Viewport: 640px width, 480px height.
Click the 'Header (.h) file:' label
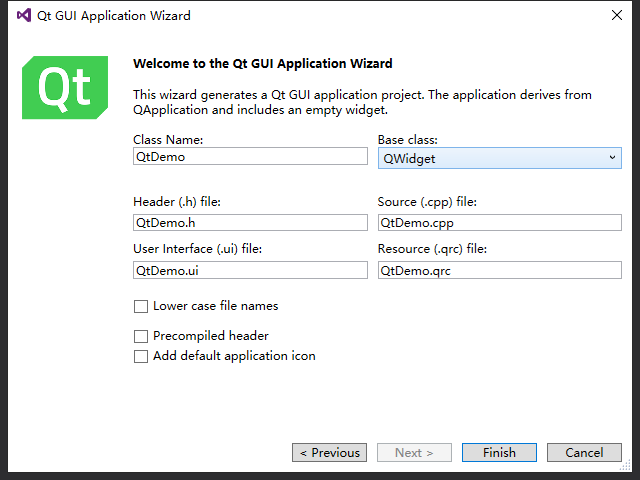(177, 202)
